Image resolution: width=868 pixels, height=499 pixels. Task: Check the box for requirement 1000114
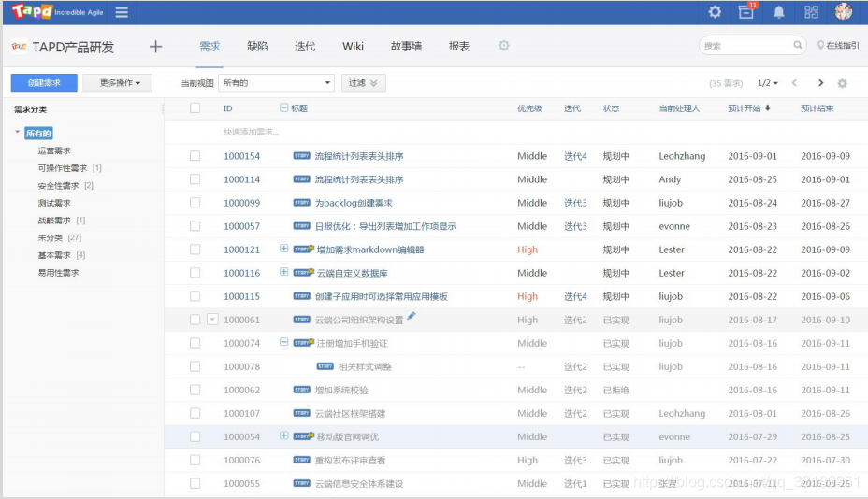pos(195,179)
